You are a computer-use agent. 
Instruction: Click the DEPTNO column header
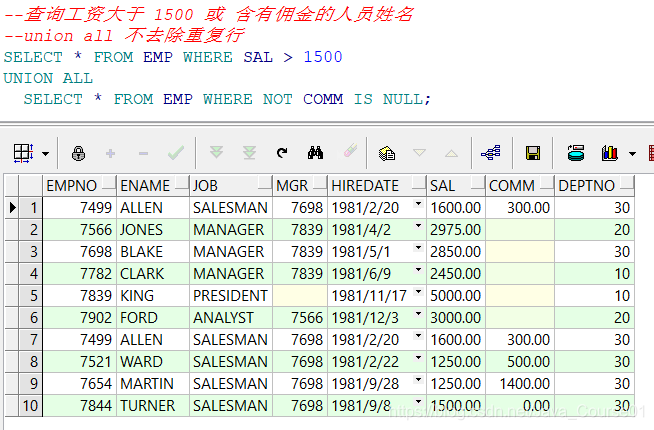click(594, 186)
